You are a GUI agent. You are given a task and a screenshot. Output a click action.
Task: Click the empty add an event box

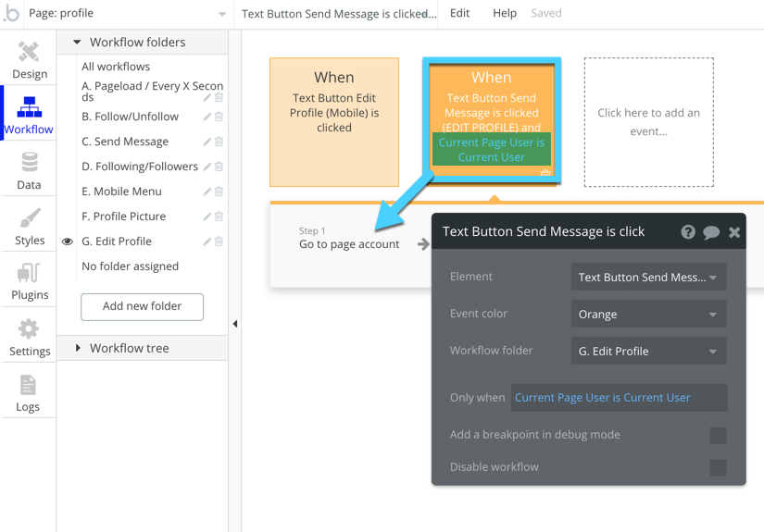pos(648,122)
